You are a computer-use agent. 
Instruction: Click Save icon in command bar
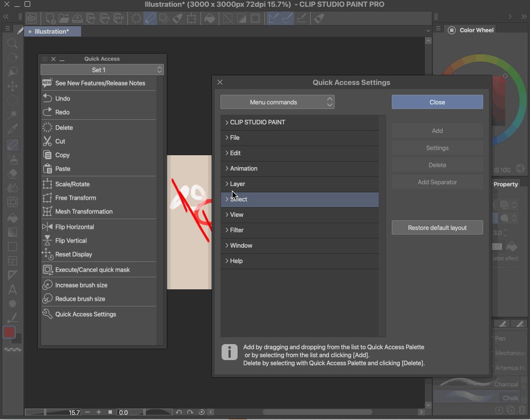tap(77, 18)
